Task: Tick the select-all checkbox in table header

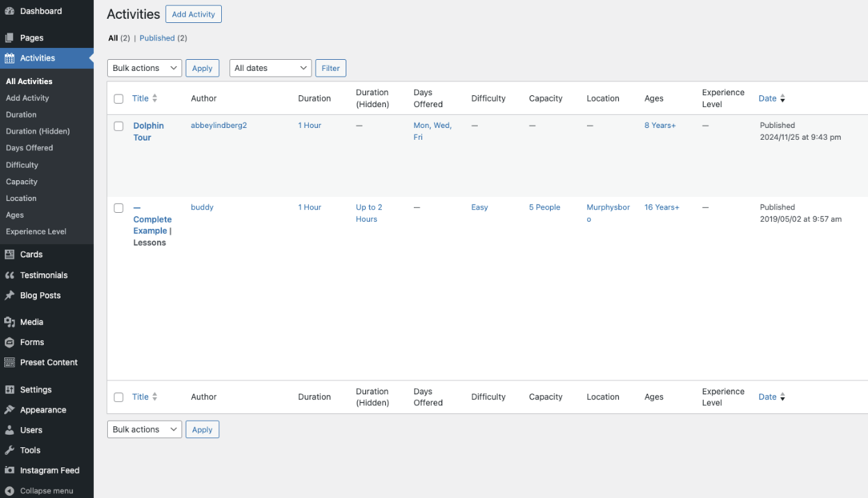Action: pyautogui.click(x=119, y=99)
